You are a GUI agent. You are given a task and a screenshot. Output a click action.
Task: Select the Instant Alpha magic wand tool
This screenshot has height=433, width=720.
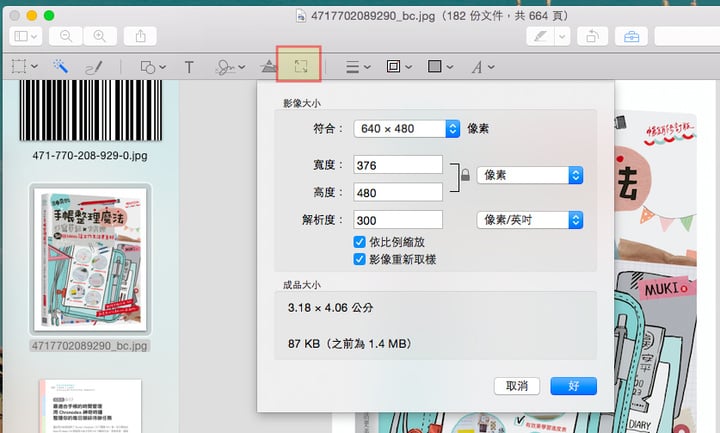[59, 67]
